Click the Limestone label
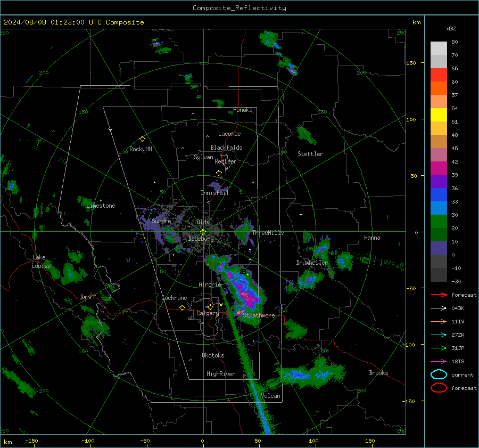This screenshot has width=479, height=448. click(101, 206)
